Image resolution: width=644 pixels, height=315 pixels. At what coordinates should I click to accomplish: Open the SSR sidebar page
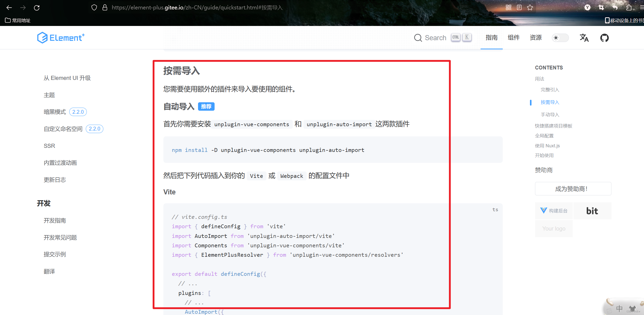pos(49,146)
